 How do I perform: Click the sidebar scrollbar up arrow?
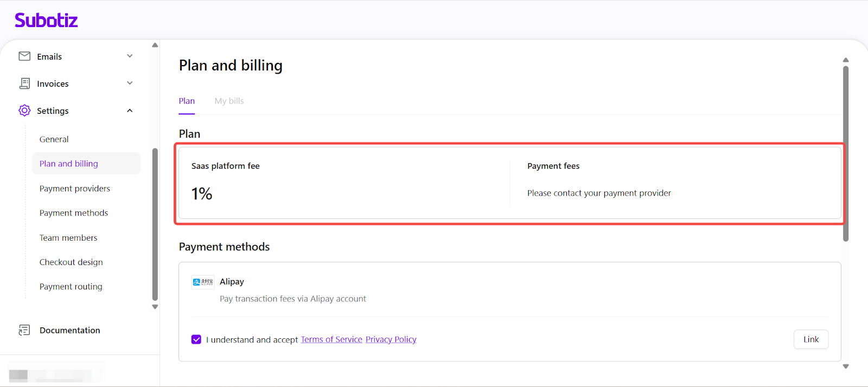[x=155, y=45]
